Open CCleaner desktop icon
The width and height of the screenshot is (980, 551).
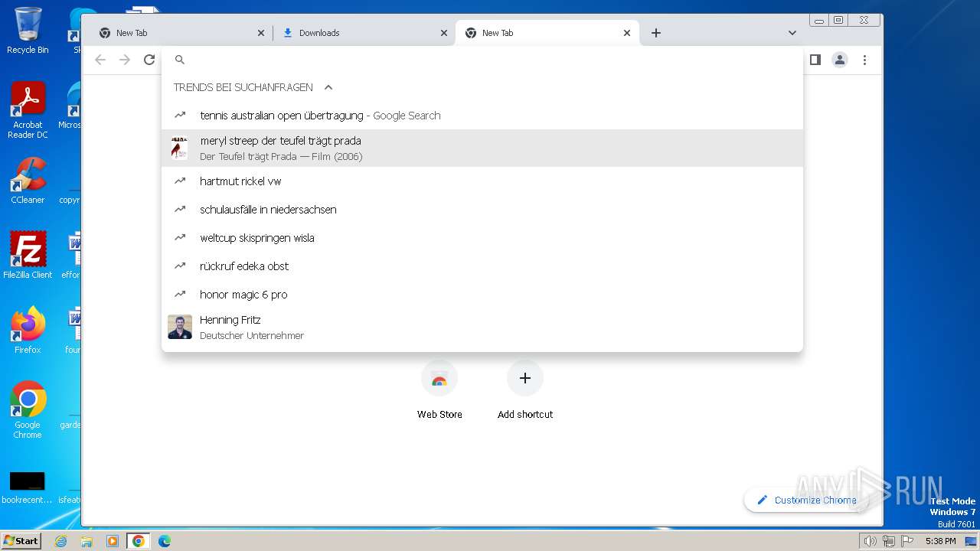[28, 181]
